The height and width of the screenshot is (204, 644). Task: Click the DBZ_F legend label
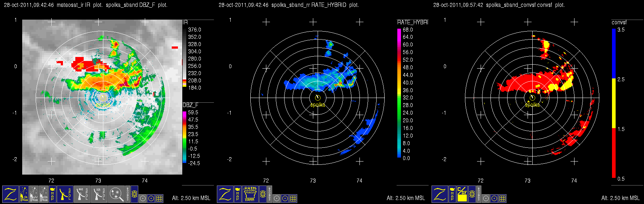[x=191, y=105]
